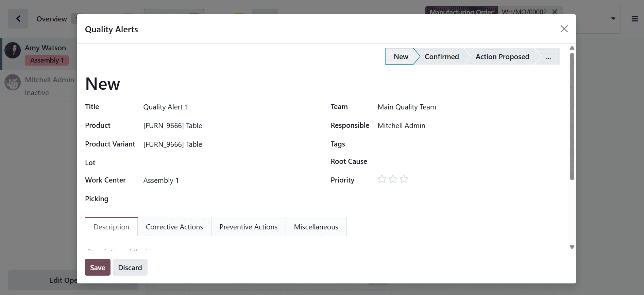The image size is (644, 295).
Task: Select Mitchell Admin avatar in background
Action: [x=13, y=82]
